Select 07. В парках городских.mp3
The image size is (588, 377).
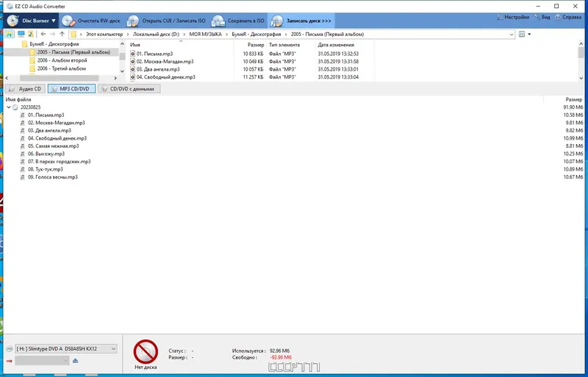click(60, 162)
